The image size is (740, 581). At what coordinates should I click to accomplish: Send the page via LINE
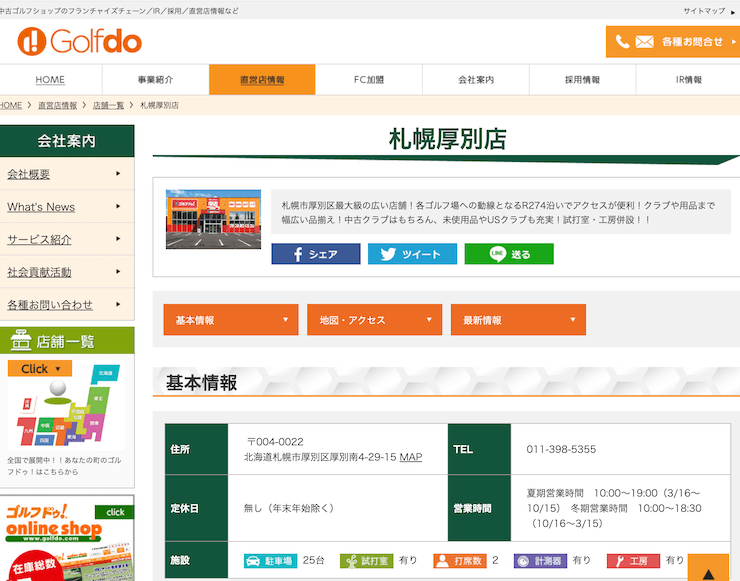pos(508,254)
